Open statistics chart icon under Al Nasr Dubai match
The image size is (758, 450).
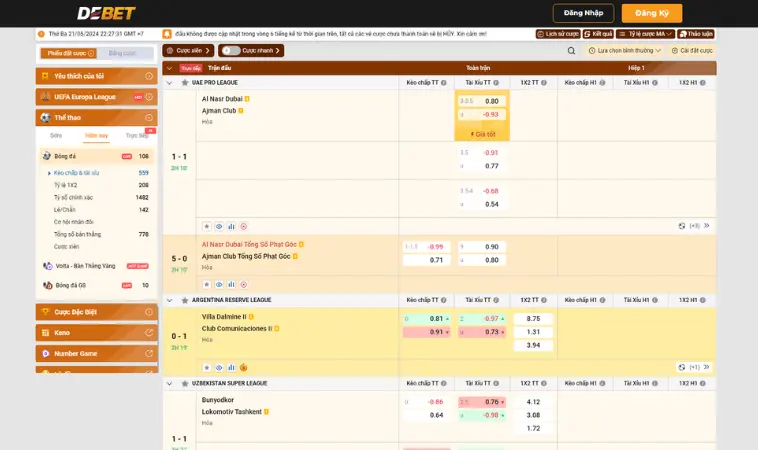(231, 226)
